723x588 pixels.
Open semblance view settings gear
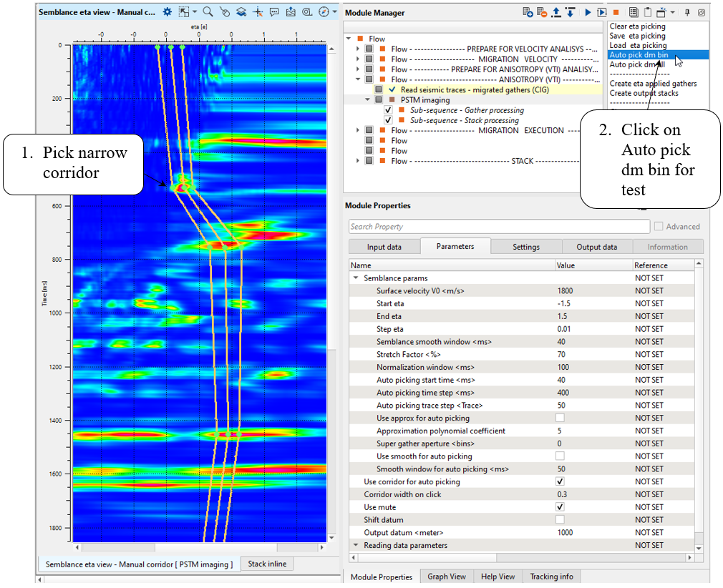click(167, 12)
